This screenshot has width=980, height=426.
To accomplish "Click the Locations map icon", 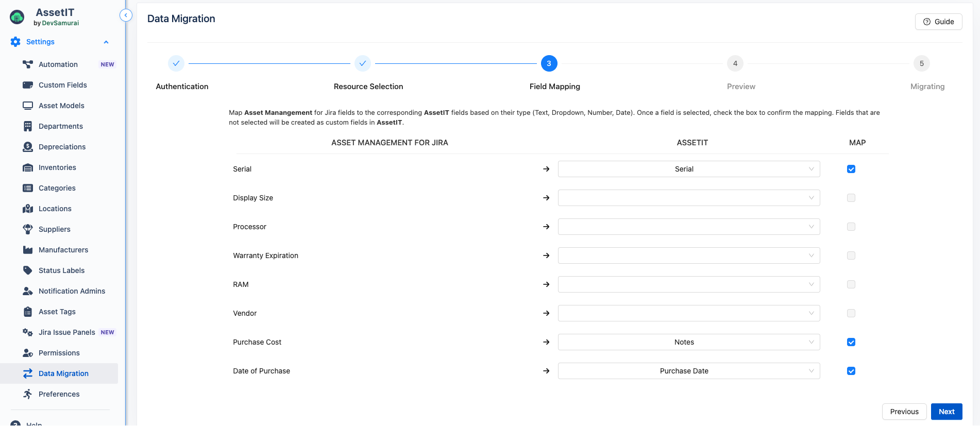I will pos(28,209).
